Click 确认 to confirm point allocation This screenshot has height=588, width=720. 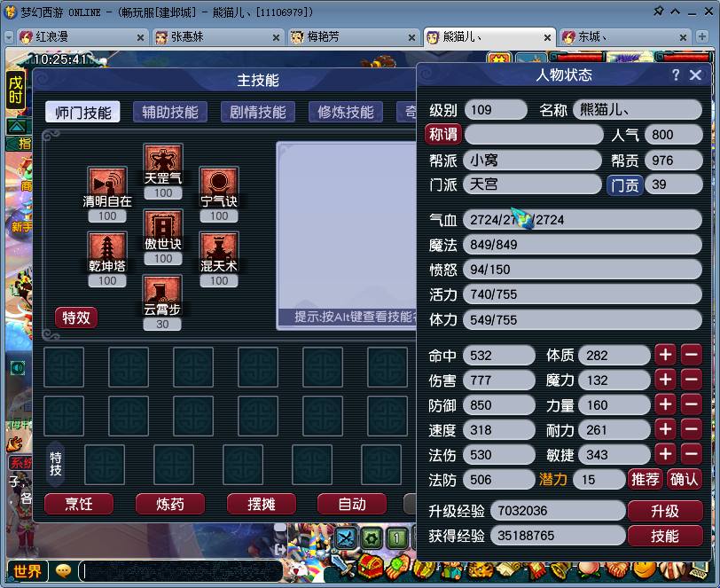click(x=684, y=479)
